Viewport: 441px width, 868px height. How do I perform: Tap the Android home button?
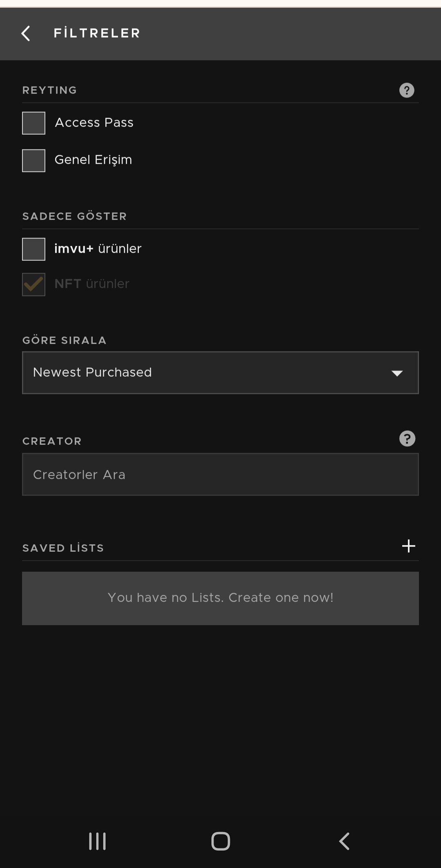220,841
